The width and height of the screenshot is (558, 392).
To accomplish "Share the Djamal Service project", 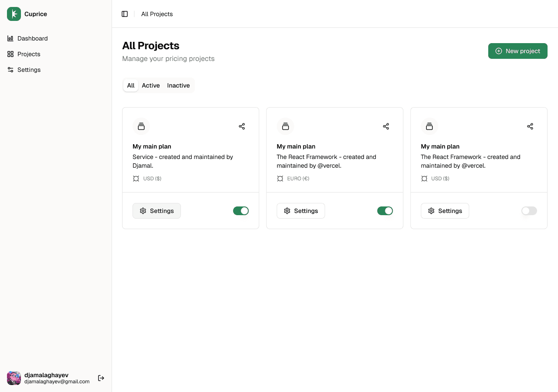I will click(242, 126).
